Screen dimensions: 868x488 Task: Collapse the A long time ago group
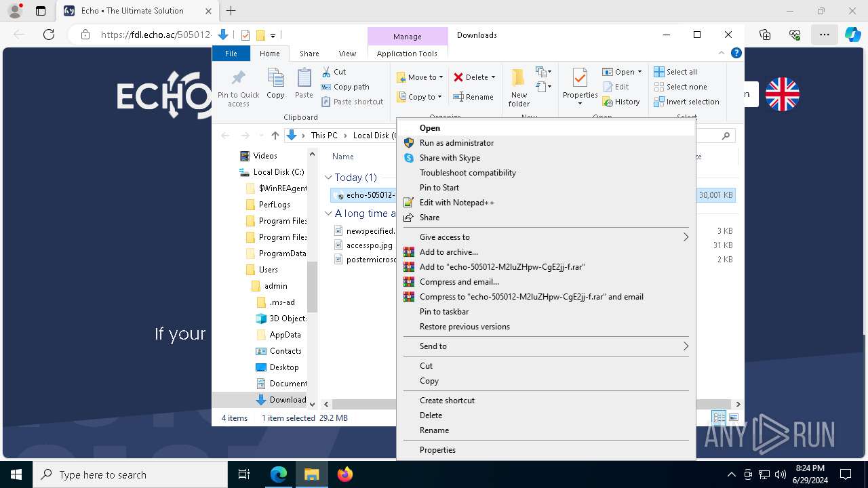tap(328, 213)
